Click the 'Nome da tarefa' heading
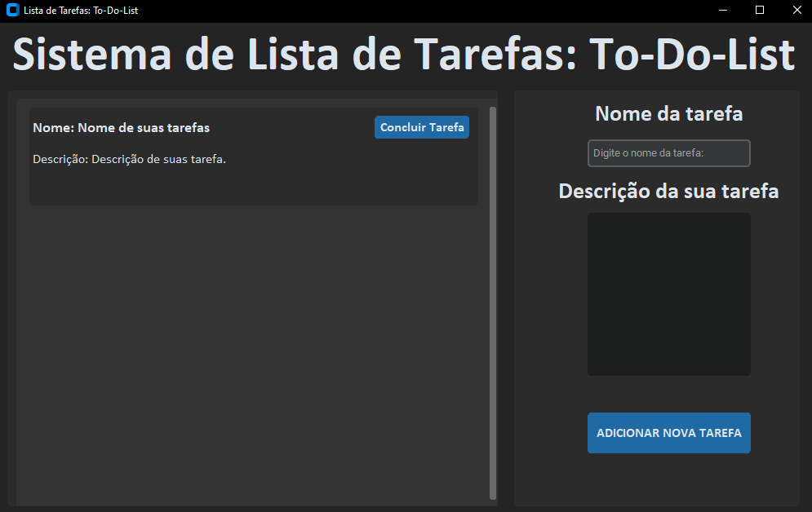This screenshot has height=512, width=812. [x=668, y=114]
